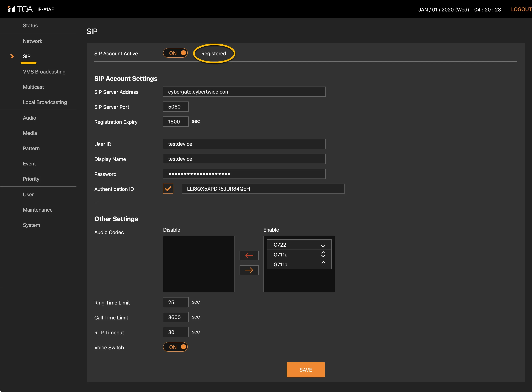
Task: Uncheck the Authentication ID checkbox
Action: [168, 189]
